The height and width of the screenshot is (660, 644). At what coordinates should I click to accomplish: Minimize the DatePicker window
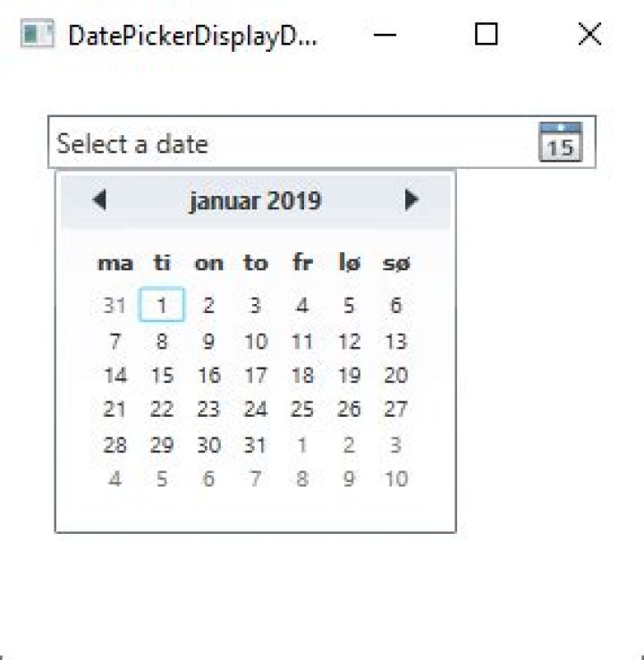385,35
